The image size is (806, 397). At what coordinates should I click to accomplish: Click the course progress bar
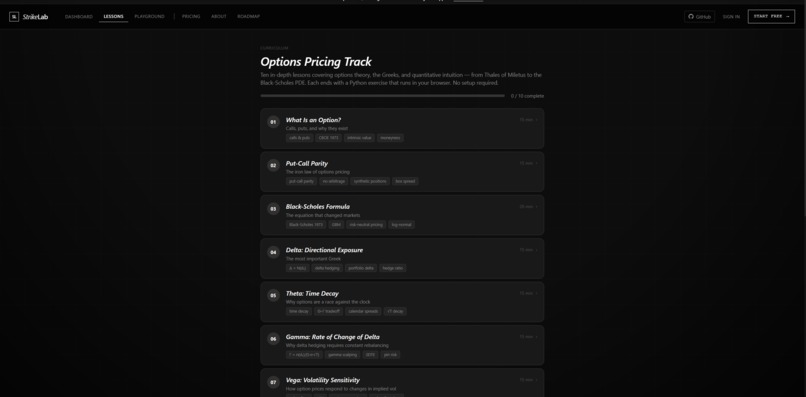[382, 96]
